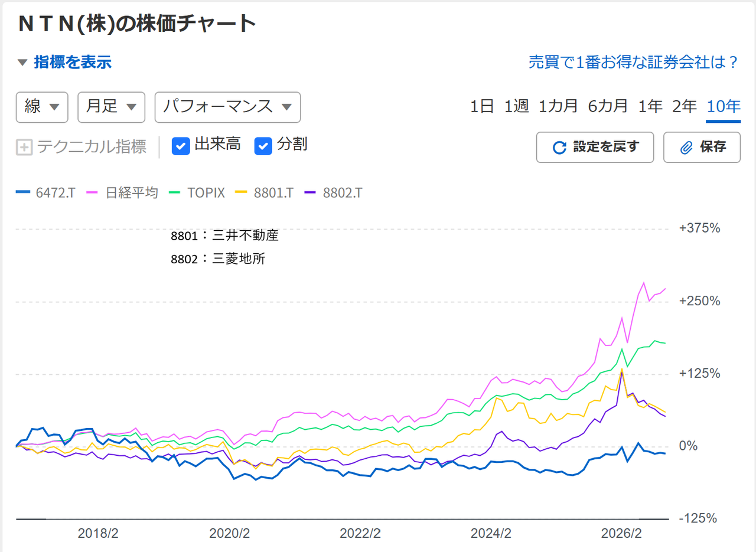Screen dimensions: 756x552
Task: Click the paperclip icon in 保存
Action: [x=686, y=147]
